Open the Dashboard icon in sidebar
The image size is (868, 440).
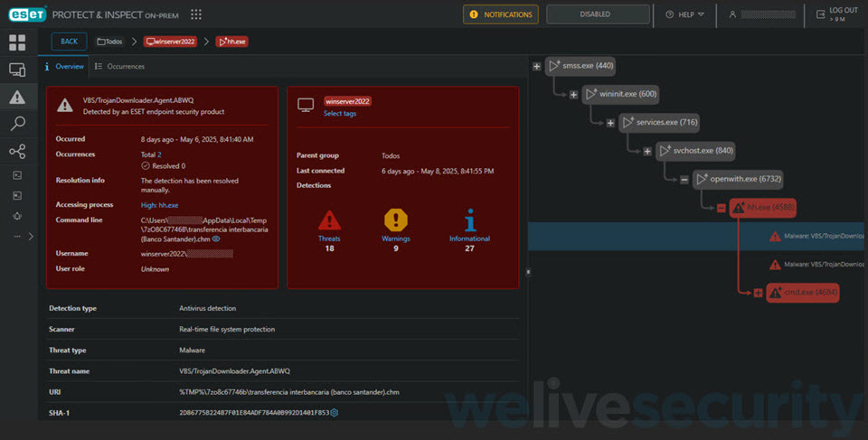click(x=17, y=42)
